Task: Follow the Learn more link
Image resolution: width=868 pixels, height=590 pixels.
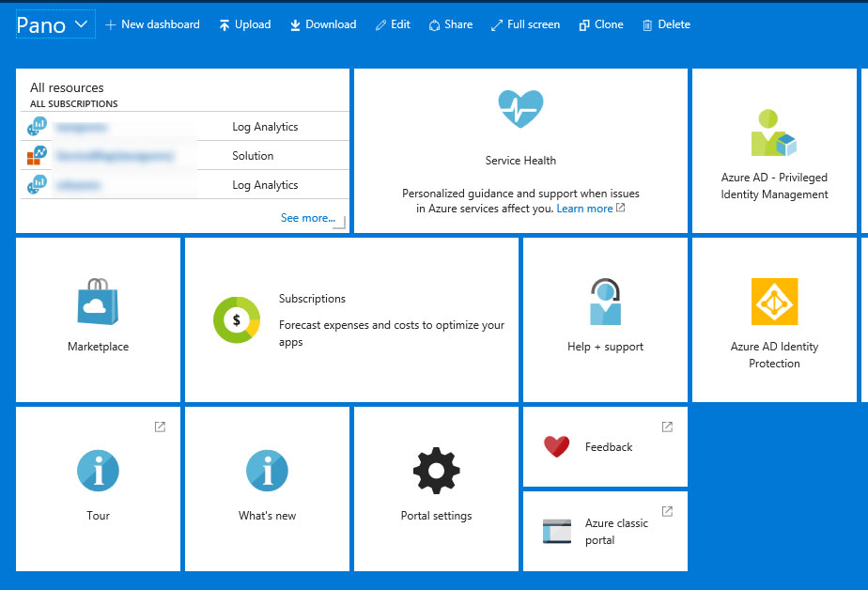Action: [x=584, y=209]
